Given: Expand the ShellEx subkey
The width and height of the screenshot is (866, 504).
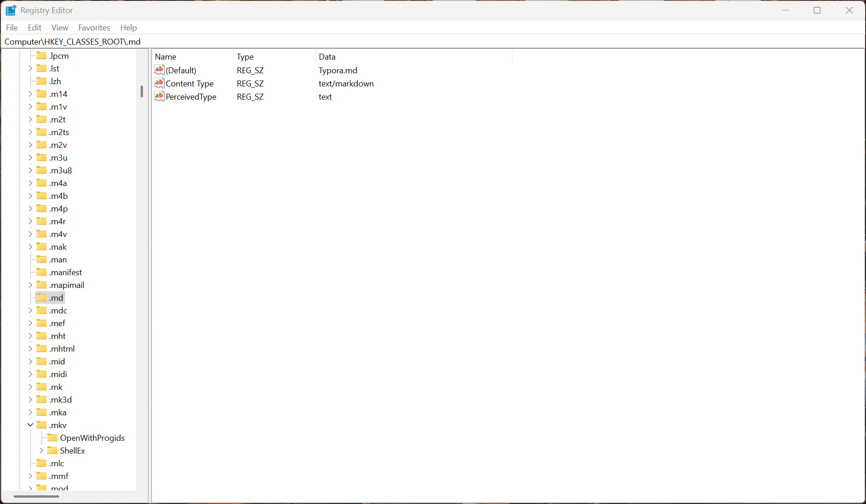Looking at the screenshot, I should pos(41,450).
